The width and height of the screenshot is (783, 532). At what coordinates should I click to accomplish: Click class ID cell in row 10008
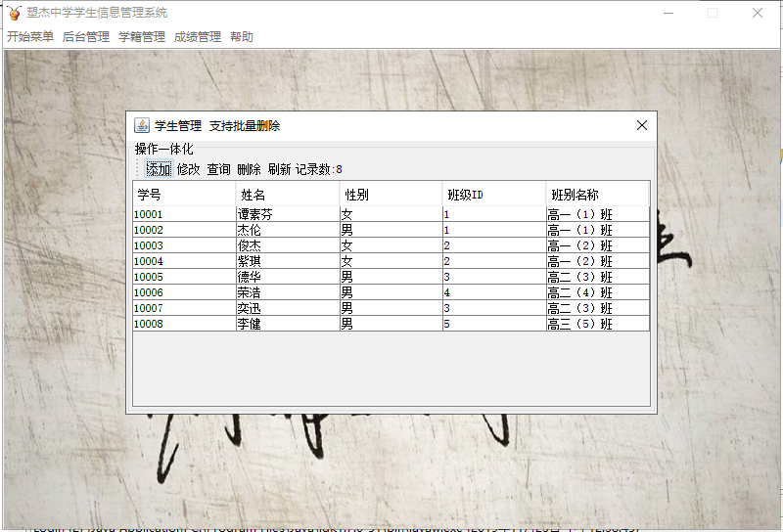tap(494, 324)
